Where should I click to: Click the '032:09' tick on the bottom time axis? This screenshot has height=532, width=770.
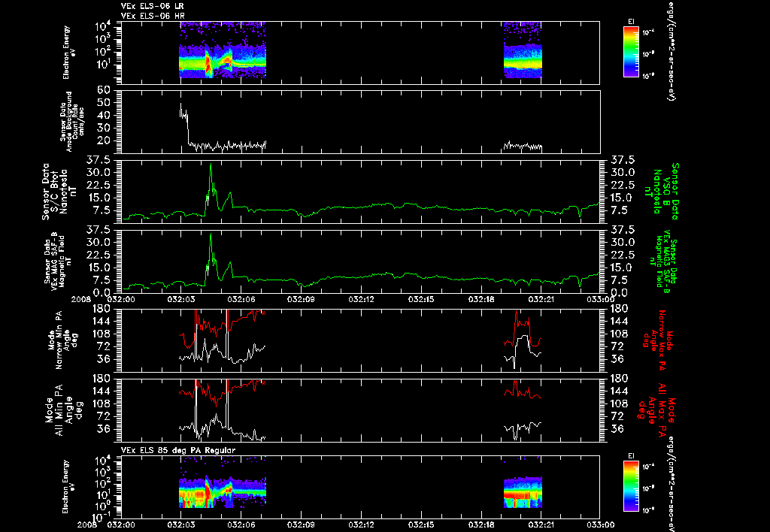coord(301,524)
